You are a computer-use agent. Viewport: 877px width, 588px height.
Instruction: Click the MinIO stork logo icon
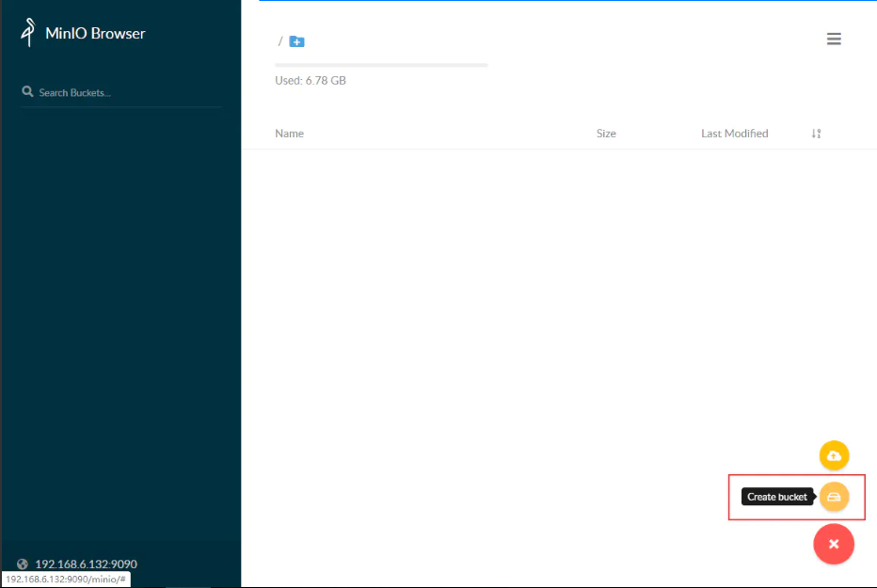pos(28,32)
